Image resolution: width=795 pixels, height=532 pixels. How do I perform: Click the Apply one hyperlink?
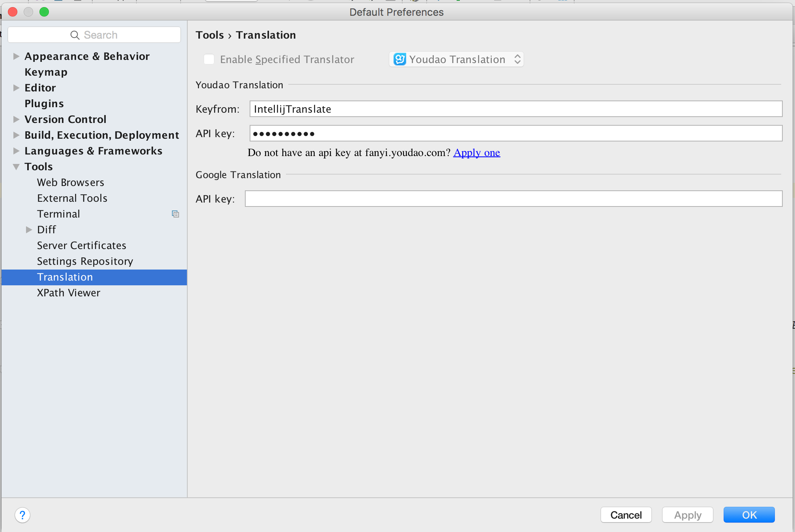pyautogui.click(x=476, y=153)
